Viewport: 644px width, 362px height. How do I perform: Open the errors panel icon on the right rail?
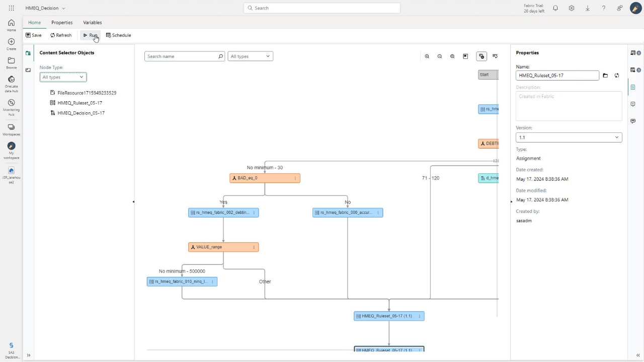pyautogui.click(x=633, y=104)
